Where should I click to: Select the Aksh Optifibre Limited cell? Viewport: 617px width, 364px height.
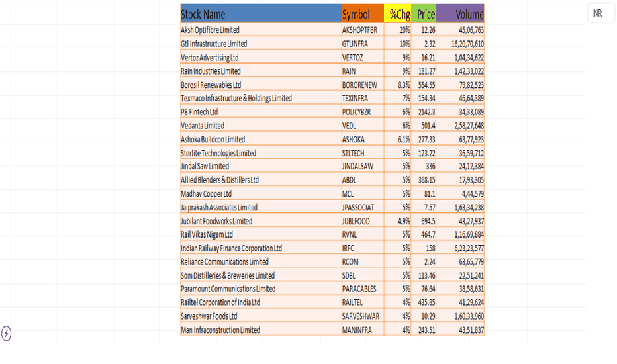pyautogui.click(x=261, y=30)
